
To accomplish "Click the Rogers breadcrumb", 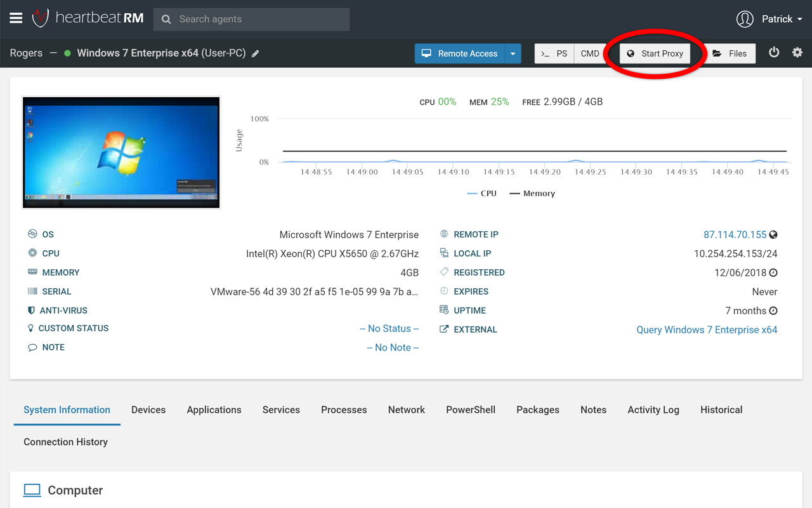I will click(26, 53).
